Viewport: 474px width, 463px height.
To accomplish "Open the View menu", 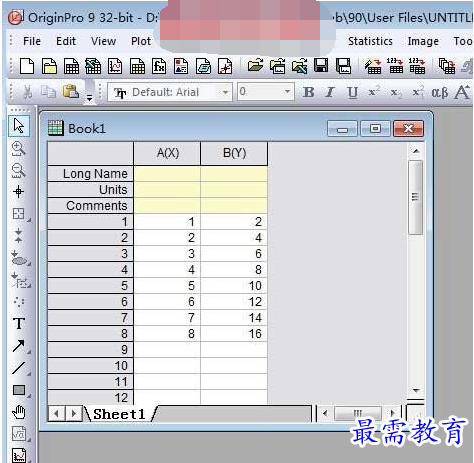I will pos(104,41).
